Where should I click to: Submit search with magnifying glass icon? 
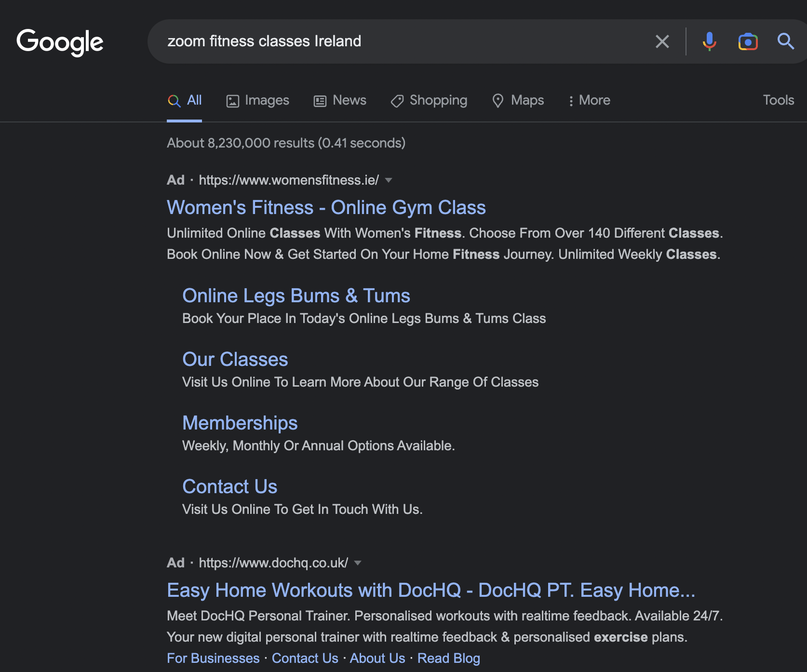(785, 41)
